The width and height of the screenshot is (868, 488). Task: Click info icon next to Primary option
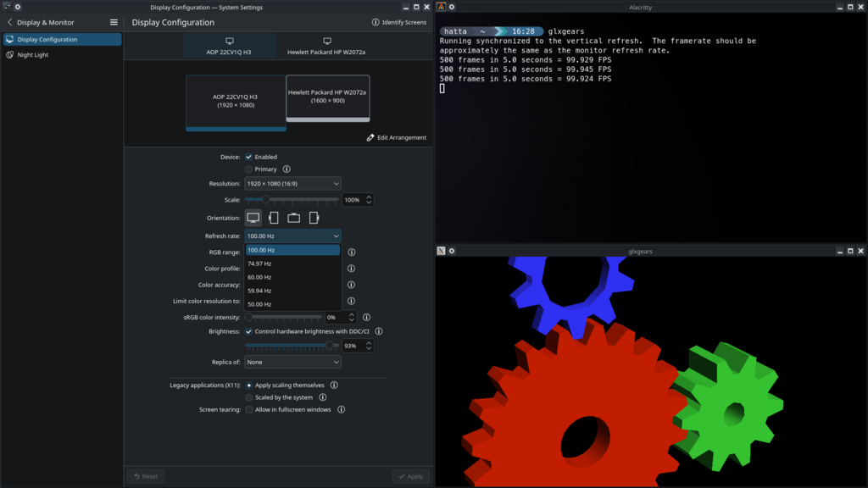(x=287, y=169)
